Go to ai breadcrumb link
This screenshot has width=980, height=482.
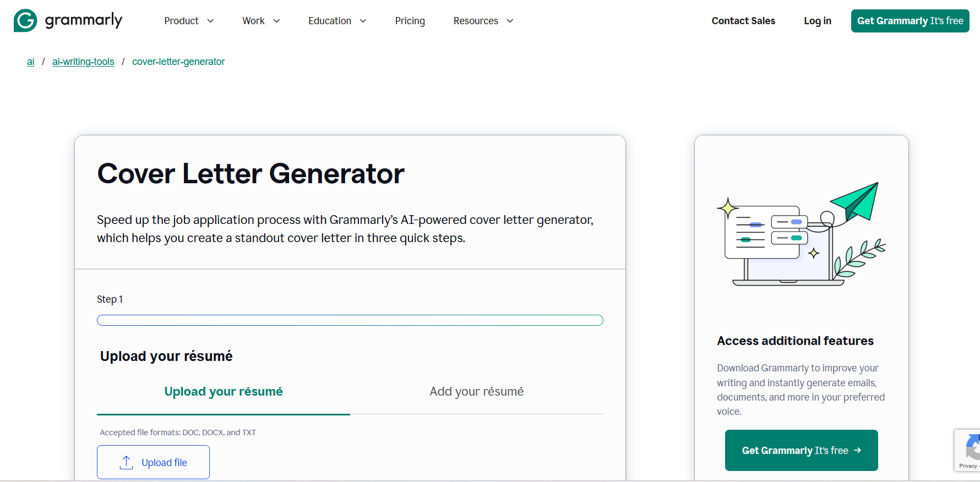[31, 62]
